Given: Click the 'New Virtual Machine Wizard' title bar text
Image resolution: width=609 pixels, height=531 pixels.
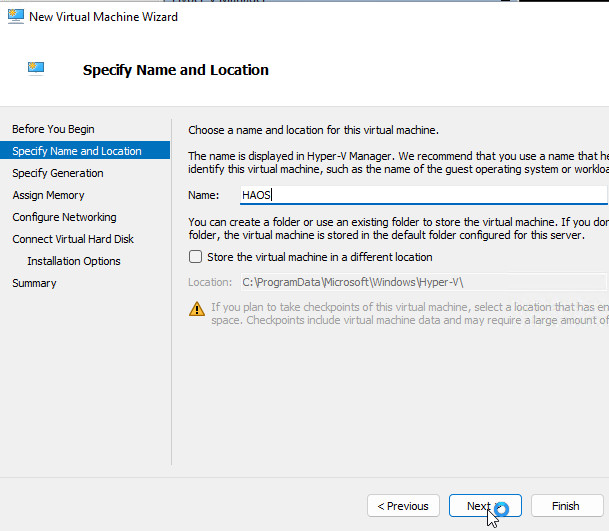Looking at the screenshot, I should click(104, 17).
